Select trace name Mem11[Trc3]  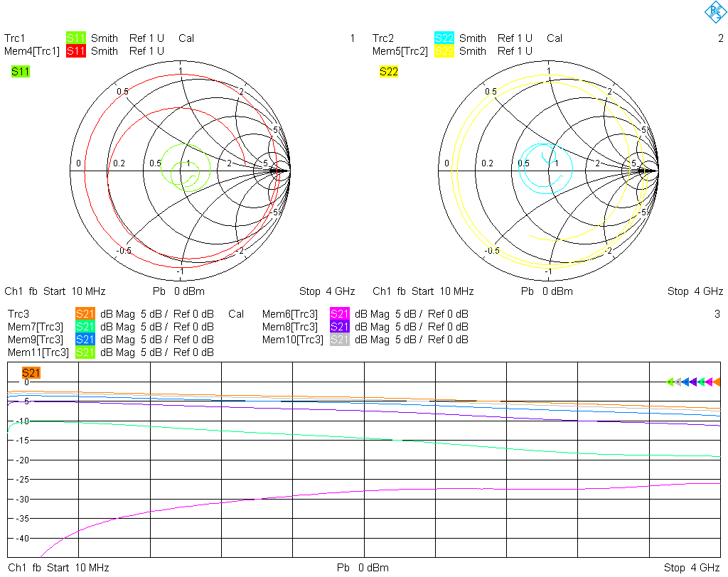pyautogui.click(x=38, y=352)
